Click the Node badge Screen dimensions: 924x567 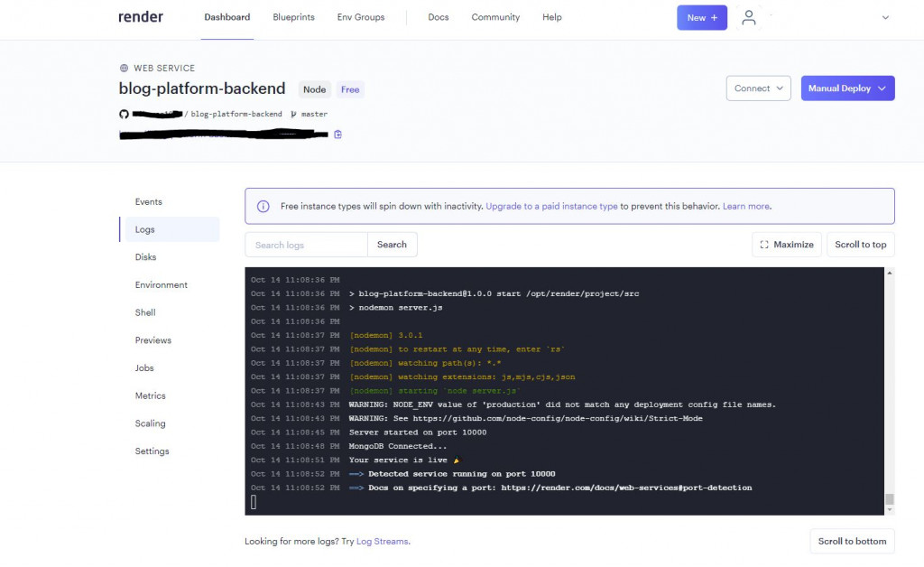click(x=314, y=89)
